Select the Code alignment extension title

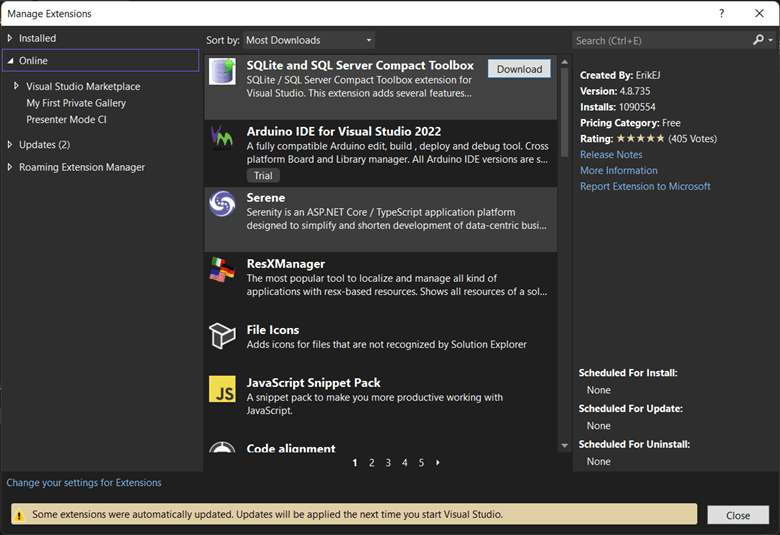coord(291,448)
